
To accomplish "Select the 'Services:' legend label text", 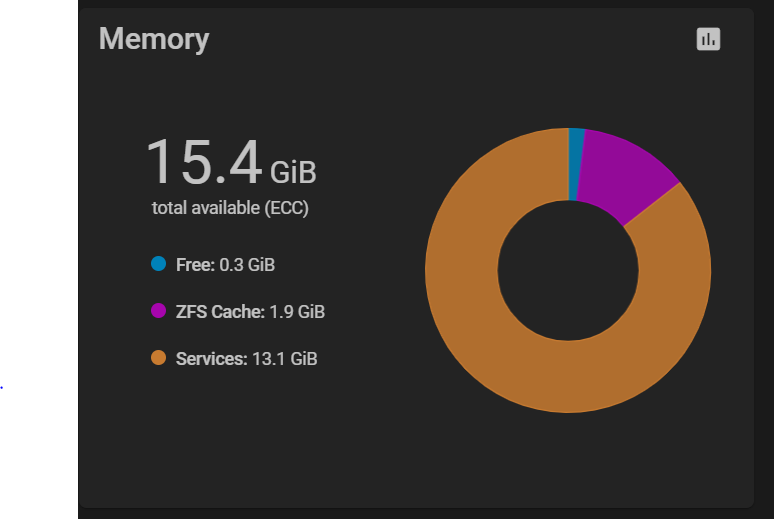I will click(211, 358).
